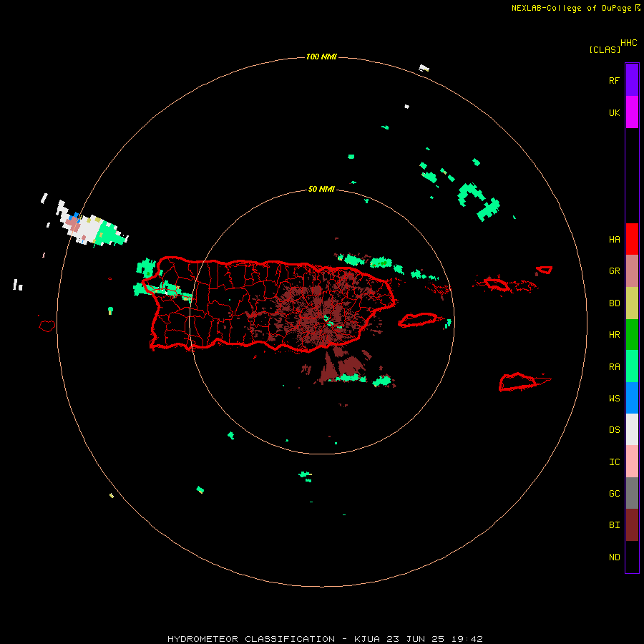The width and height of the screenshot is (644, 644).
Task: Click the BD yellow legend swatch
Action: (632, 303)
